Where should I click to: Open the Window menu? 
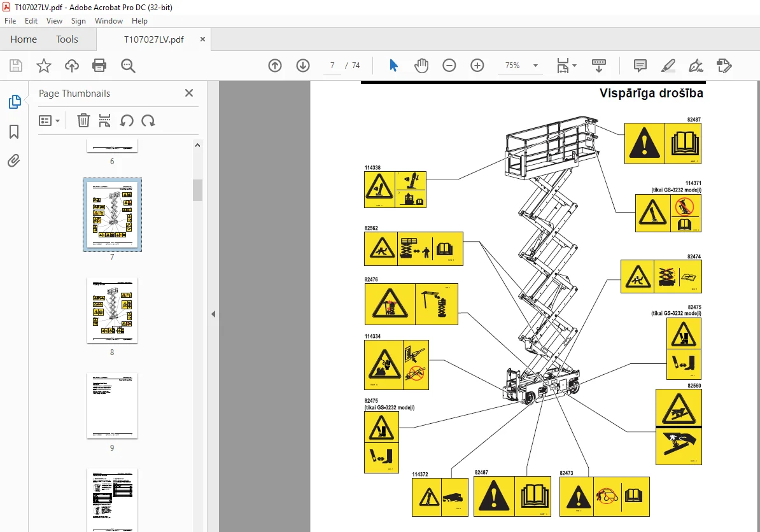(109, 21)
